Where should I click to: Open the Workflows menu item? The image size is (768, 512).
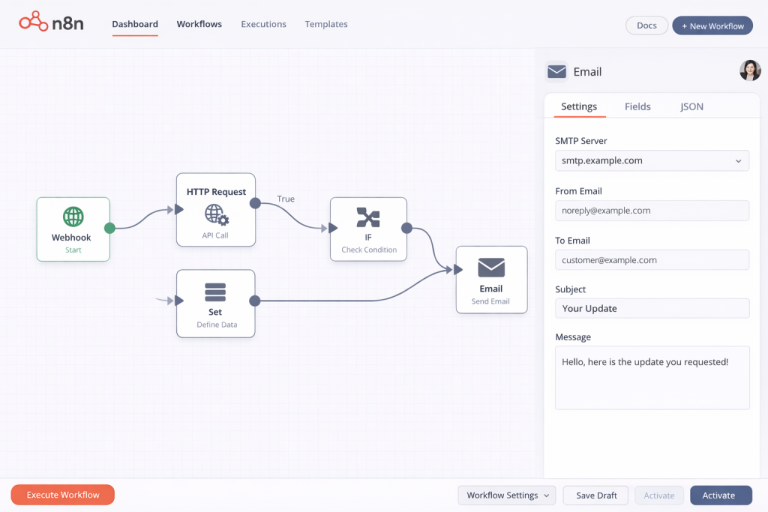tap(199, 24)
